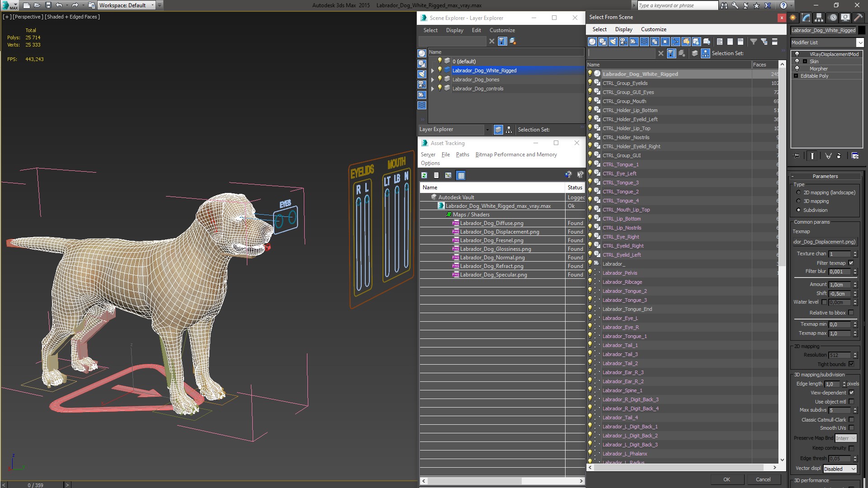Click the Perspective viewport label
Image resolution: width=868 pixels, height=488 pixels.
28,17
